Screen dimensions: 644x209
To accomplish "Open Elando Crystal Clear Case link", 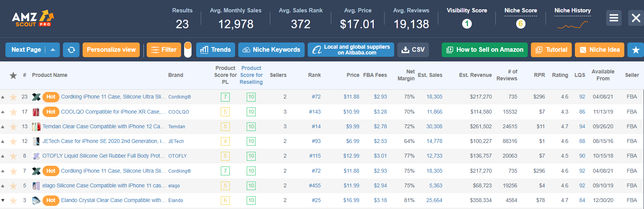I will [x=114, y=200].
